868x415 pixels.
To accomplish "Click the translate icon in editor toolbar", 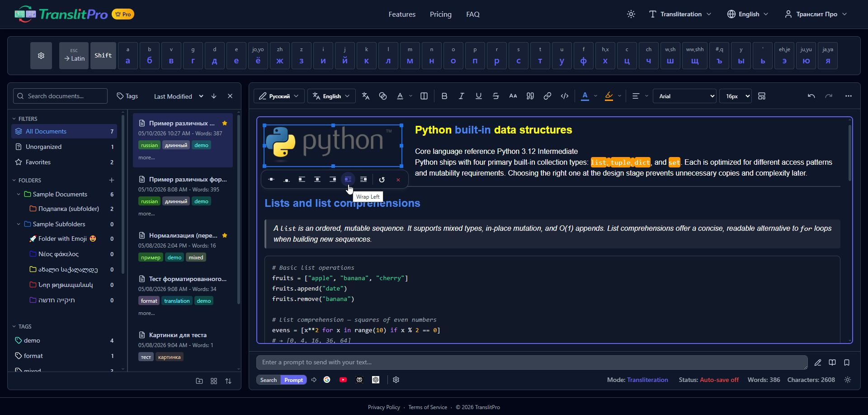I will (365, 96).
